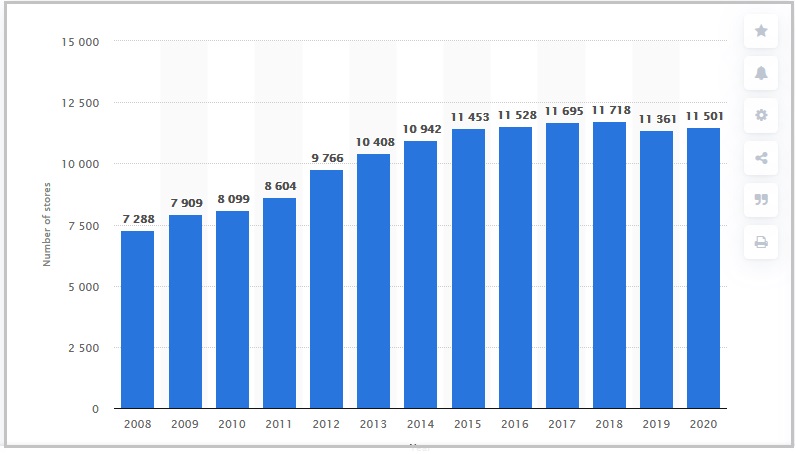Click the 10 000 y-axis tick label

point(80,164)
